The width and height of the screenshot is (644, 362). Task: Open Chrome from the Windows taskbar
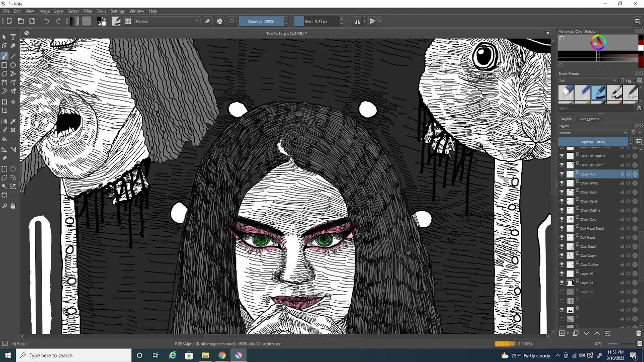[222, 355]
